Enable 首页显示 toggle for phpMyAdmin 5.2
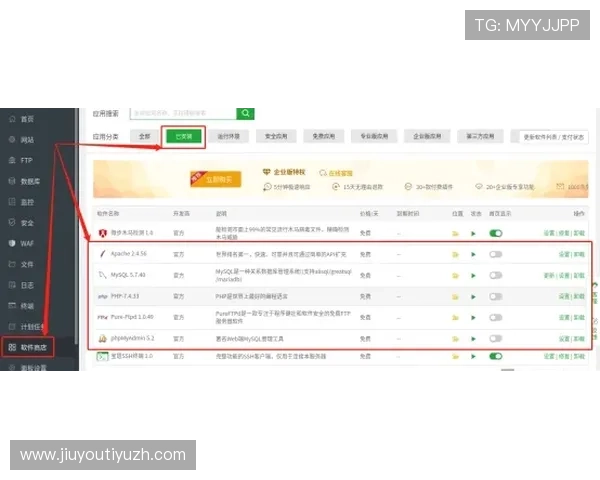This screenshot has height=480, width=600. (496, 338)
